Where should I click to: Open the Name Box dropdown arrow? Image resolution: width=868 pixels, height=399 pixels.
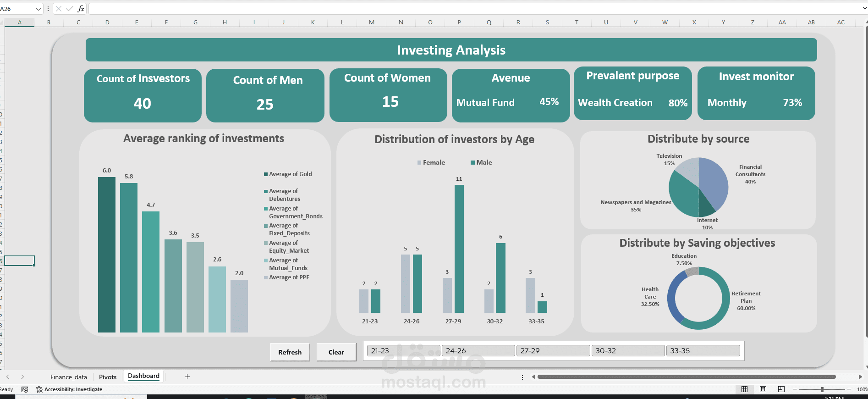[x=38, y=9]
